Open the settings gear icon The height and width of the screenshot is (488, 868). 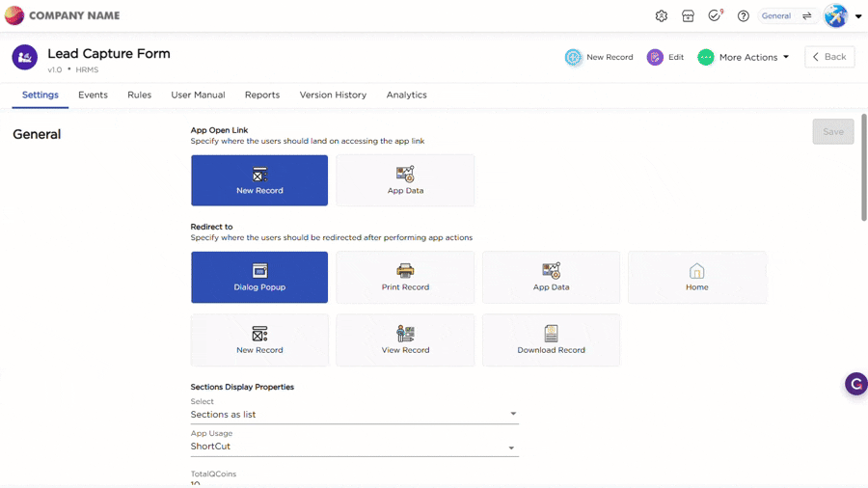[x=661, y=16]
